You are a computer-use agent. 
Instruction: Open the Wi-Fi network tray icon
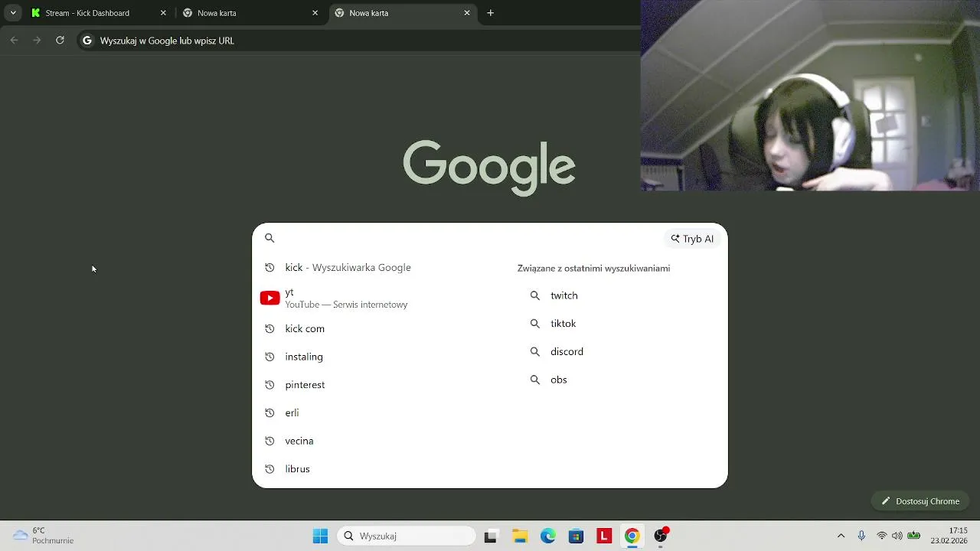click(882, 536)
